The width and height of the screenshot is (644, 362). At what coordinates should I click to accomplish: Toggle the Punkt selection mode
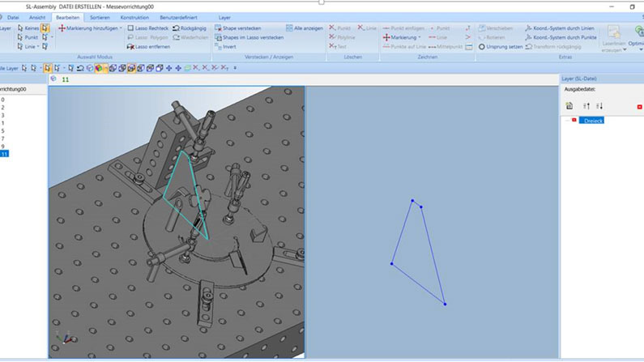26,37
